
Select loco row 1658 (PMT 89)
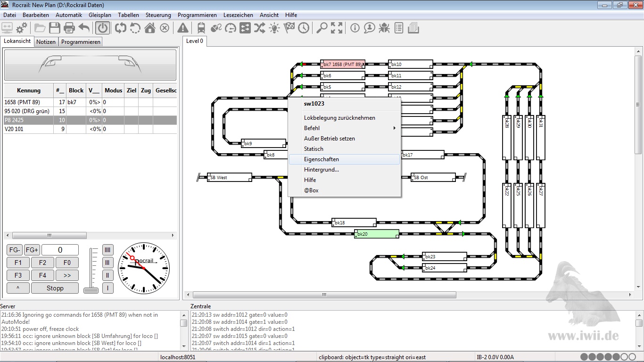[x=90, y=102]
